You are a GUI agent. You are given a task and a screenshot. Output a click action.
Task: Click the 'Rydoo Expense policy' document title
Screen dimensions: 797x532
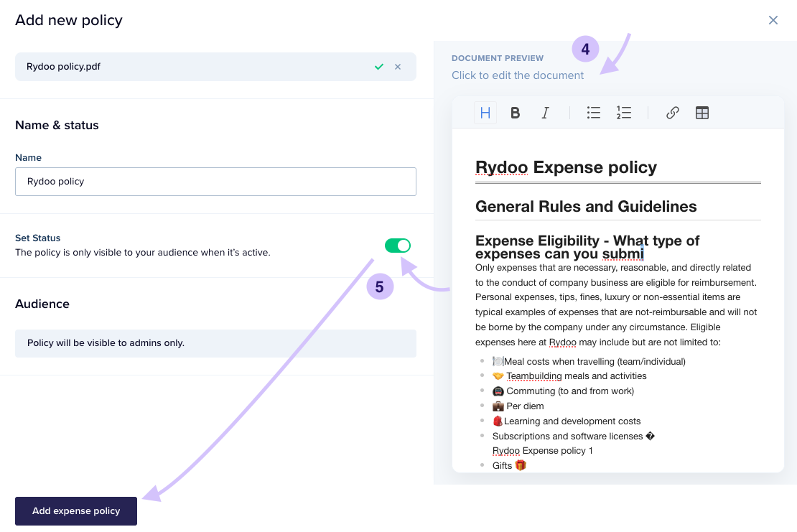point(566,167)
